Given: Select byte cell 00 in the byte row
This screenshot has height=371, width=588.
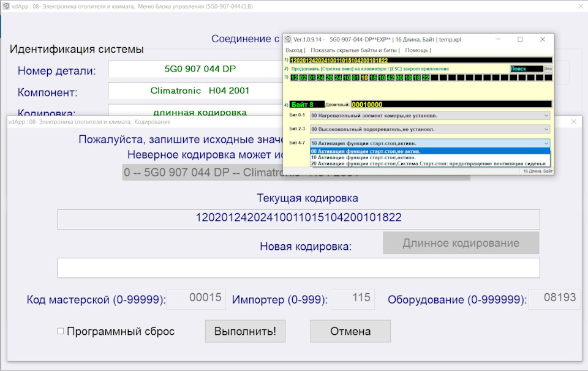Looking at the screenshot, I should [x=399, y=78].
